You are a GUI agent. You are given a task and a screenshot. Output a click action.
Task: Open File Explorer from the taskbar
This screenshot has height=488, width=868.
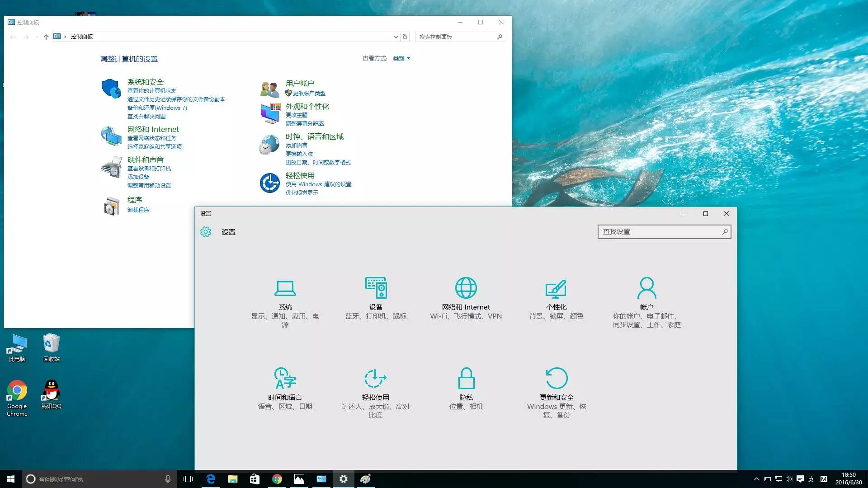pyautogui.click(x=232, y=479)
